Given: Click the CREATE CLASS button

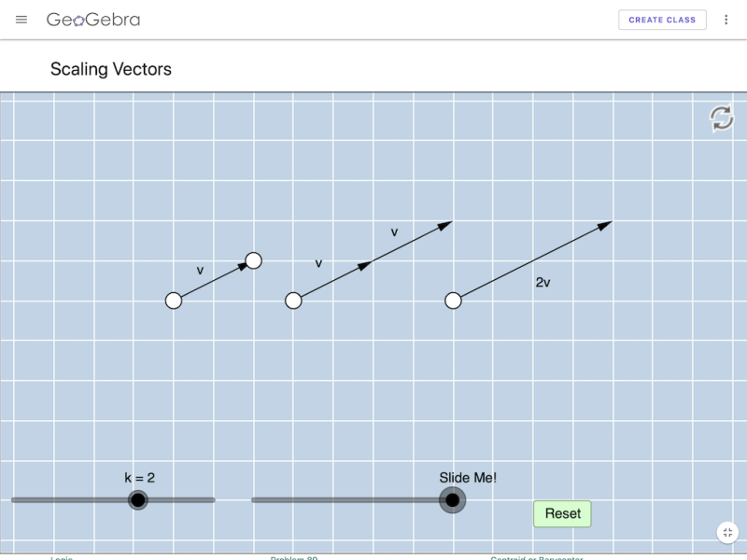Looking at the screenshot, I should [x=663, y=20].
